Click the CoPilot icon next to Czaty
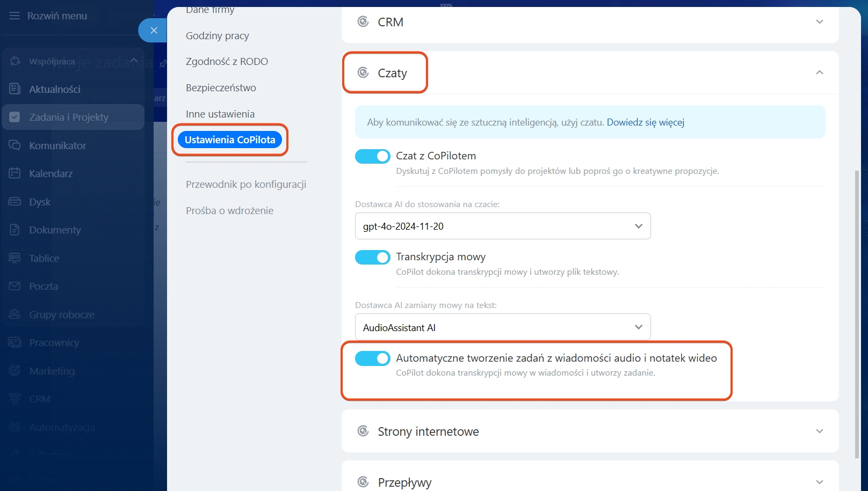 tap(363, 73)
